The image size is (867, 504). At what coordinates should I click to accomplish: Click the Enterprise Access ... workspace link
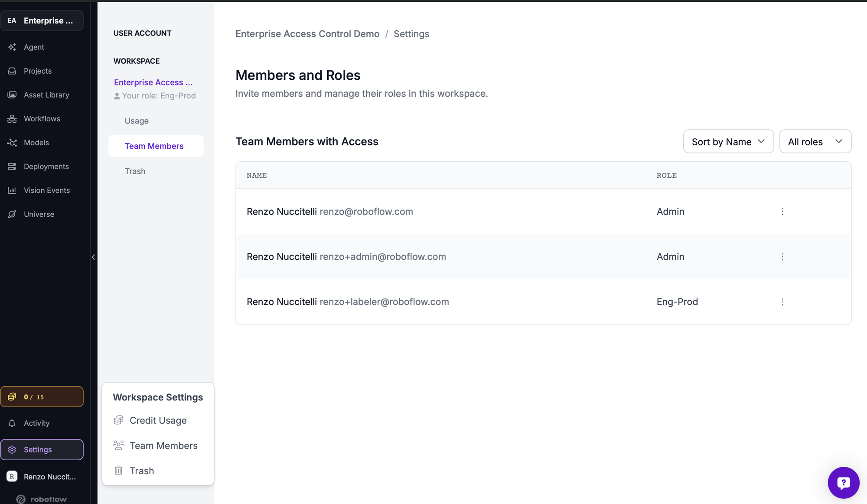click(x=153, y=82)
